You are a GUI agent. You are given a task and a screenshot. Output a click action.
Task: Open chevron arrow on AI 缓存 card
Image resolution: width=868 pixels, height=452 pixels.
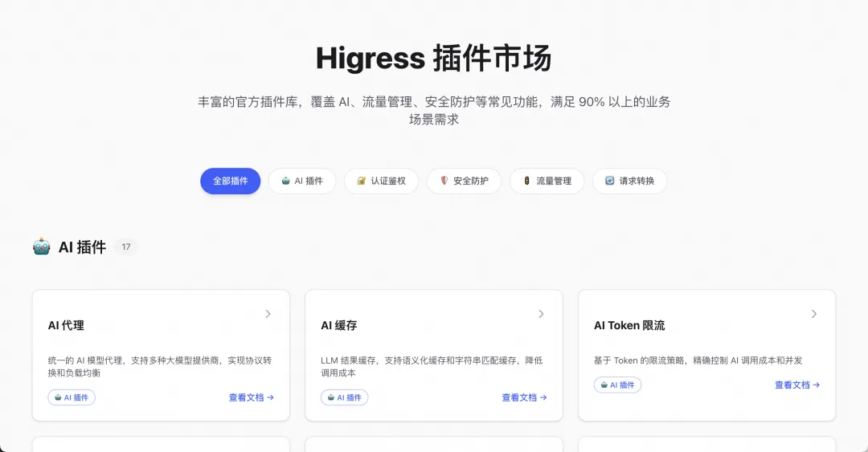541,314
